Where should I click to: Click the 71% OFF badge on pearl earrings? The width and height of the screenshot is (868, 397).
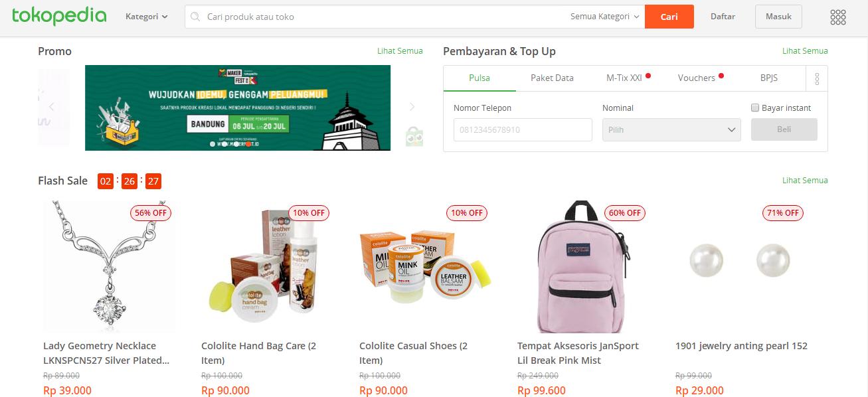pyautogui.click(x=783, y=213)
